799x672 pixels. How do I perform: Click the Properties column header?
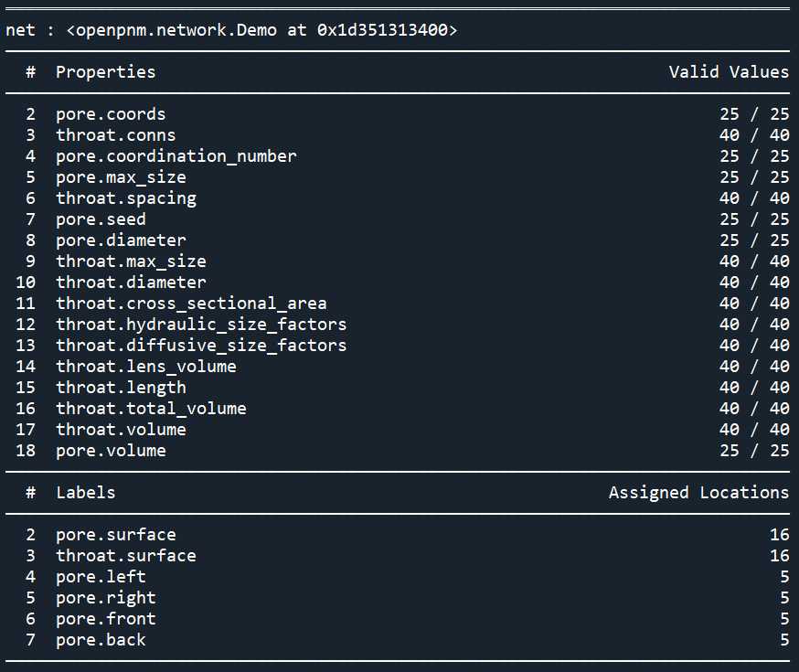click(105, 72)
